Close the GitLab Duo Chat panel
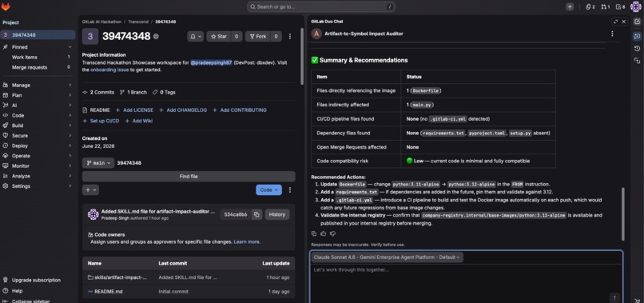The width and height of the screenshot is (644, 303). (624, 22)
